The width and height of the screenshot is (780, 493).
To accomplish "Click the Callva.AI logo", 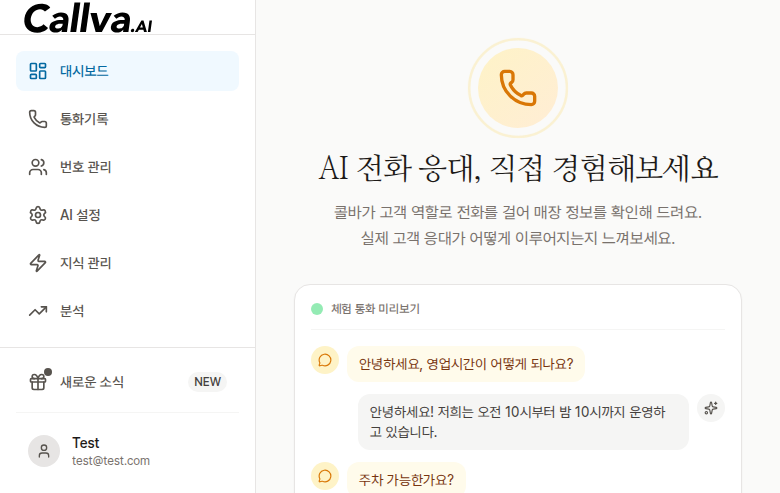I will [87, 17].
